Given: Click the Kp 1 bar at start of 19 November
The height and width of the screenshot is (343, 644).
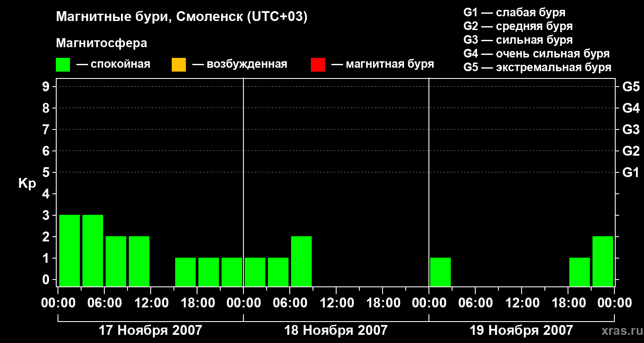Looking at the screenshot, I should point(440,272).
